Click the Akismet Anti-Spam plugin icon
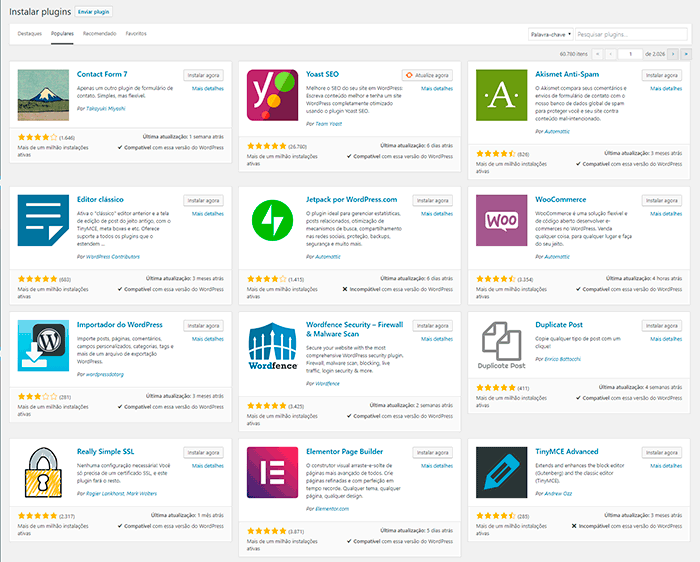The height and width of the screenshot is (562, 700). point(501,95)
